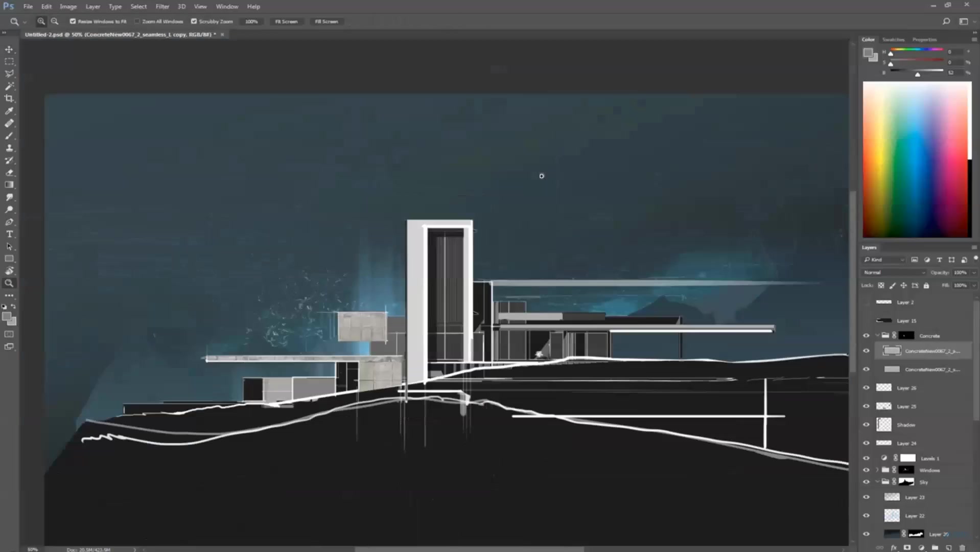Hide the Shadow layer

pos(866,425)
